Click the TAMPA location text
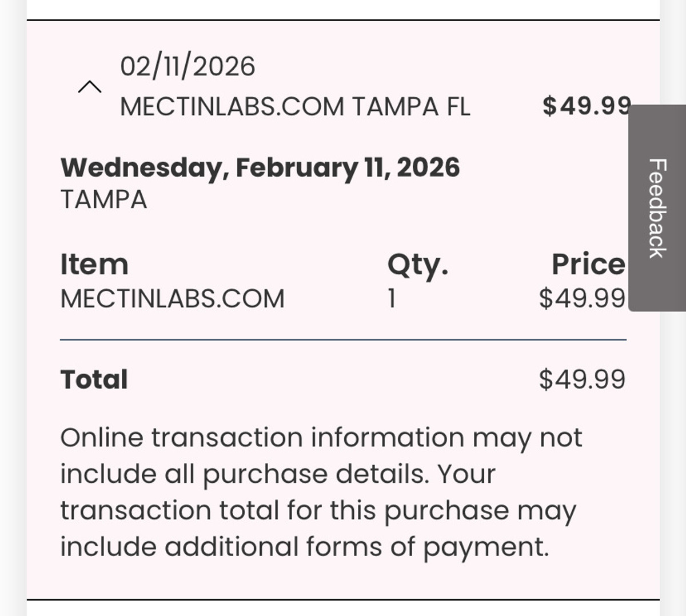The width and height of the screenshot is (686, 616). tap(103, 200)
